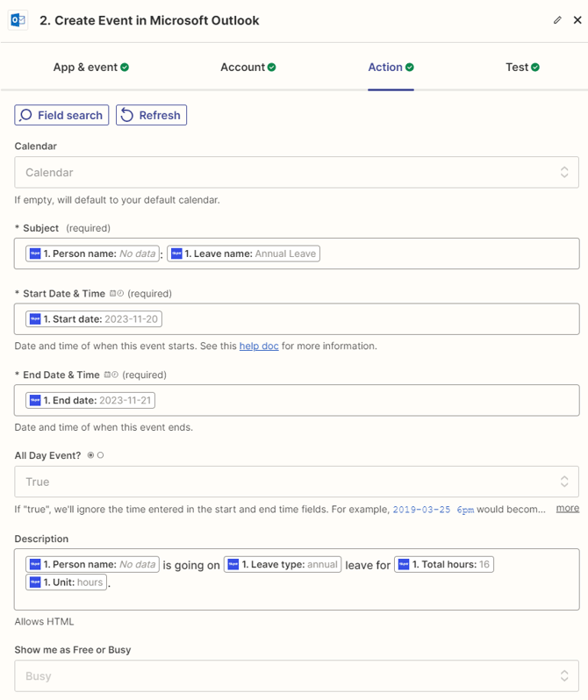This screenshot has height=700, width=588.
Task: Click the date-time icon beside End Date & Time
Action: pyautogui.click(x=111, y=375)
